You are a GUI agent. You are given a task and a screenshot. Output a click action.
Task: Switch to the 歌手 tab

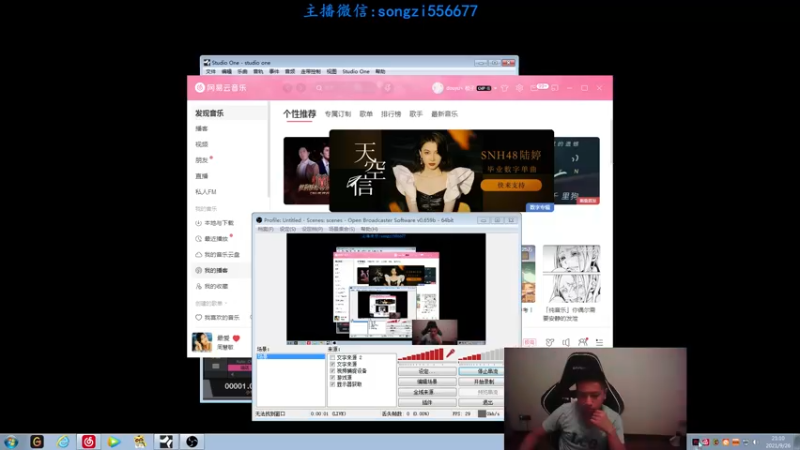[416, 114]
